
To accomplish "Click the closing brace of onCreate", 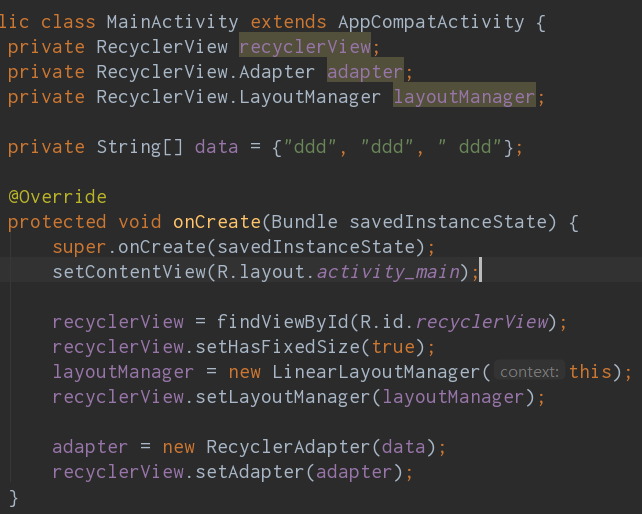I will [x=13, y=498].
